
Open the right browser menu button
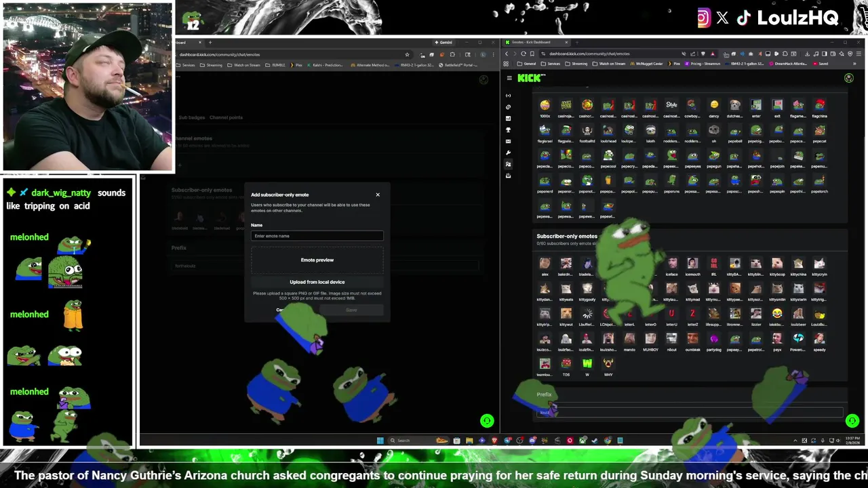point(859,54)
